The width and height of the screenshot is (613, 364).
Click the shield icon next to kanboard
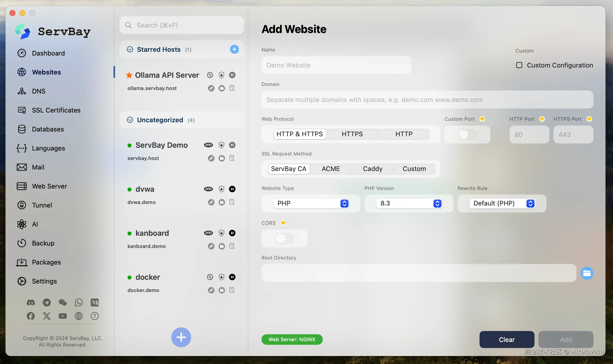tap(221, 233)
